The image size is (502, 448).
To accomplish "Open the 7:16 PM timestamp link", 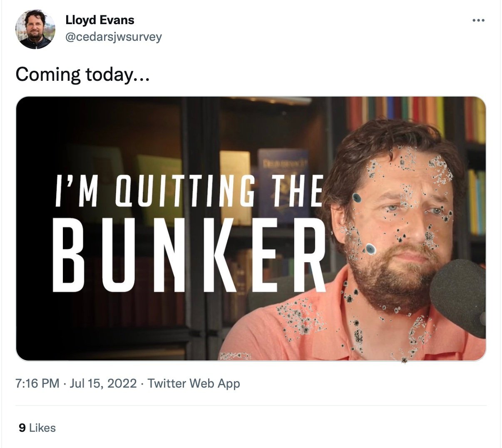I will 37,383.
